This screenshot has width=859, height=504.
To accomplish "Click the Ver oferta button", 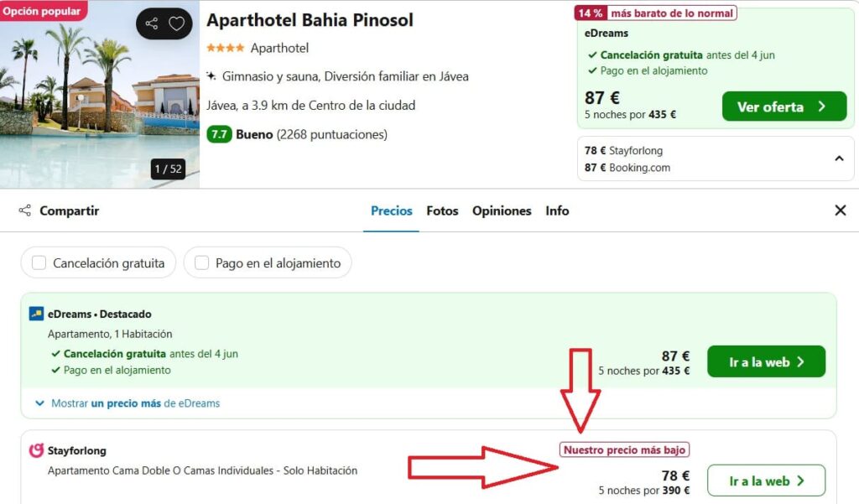I will pos(784,107).
